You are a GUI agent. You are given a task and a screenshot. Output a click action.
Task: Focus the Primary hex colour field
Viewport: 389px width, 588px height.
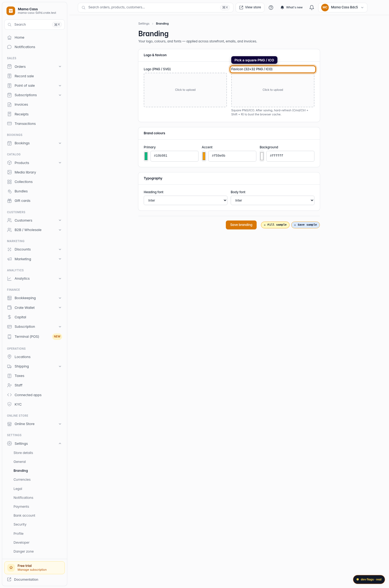pyautogui.click(x=175, y=156)
